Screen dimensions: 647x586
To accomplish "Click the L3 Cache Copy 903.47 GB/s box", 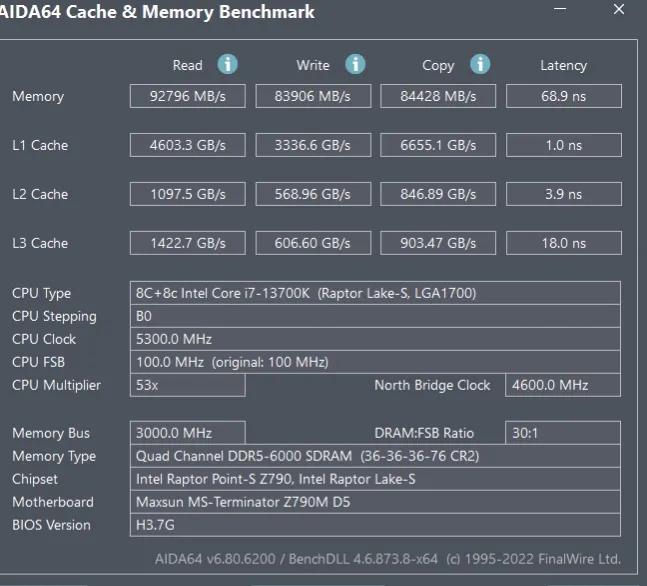I will click(438, 243).
